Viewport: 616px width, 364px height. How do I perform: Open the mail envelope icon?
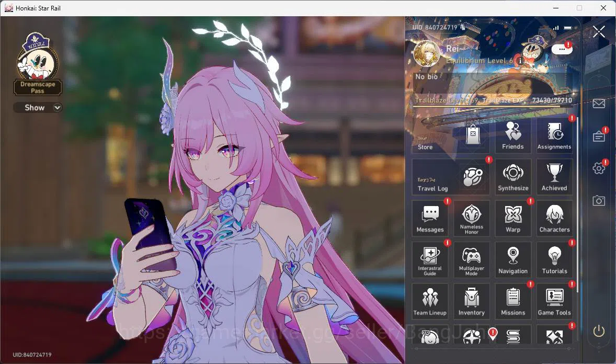599,104
